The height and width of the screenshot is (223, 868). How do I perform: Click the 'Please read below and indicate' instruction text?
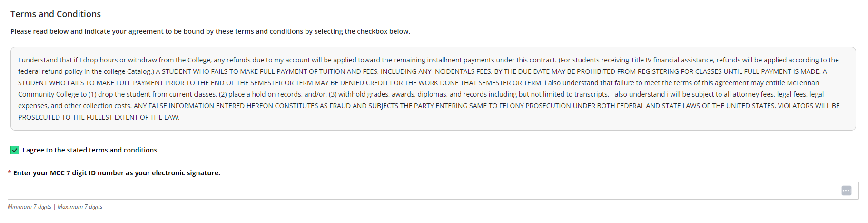click(x=210, y=31)
